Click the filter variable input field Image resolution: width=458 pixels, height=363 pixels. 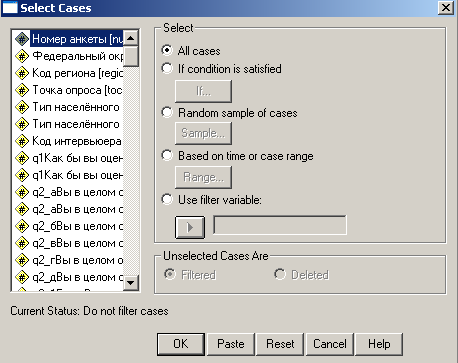(x=280, y=225)
